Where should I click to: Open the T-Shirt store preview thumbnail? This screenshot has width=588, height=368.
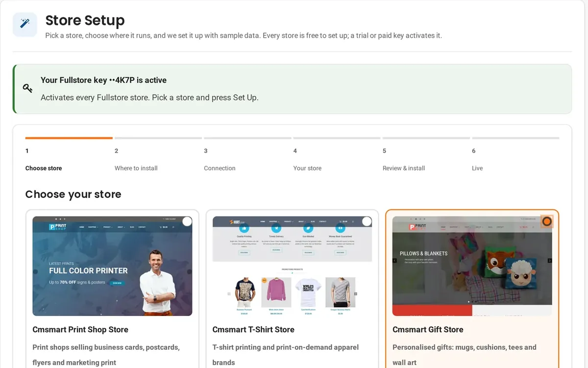[292, 266]
